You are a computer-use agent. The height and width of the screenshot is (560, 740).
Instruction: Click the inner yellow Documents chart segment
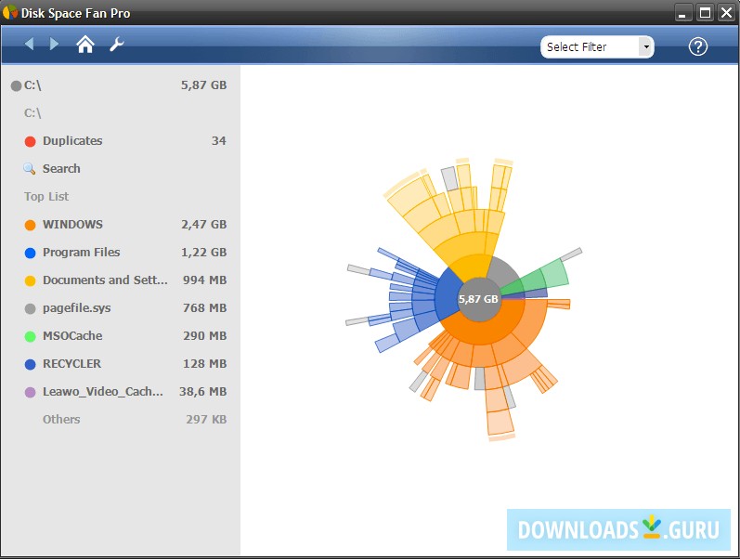[472, 267]
